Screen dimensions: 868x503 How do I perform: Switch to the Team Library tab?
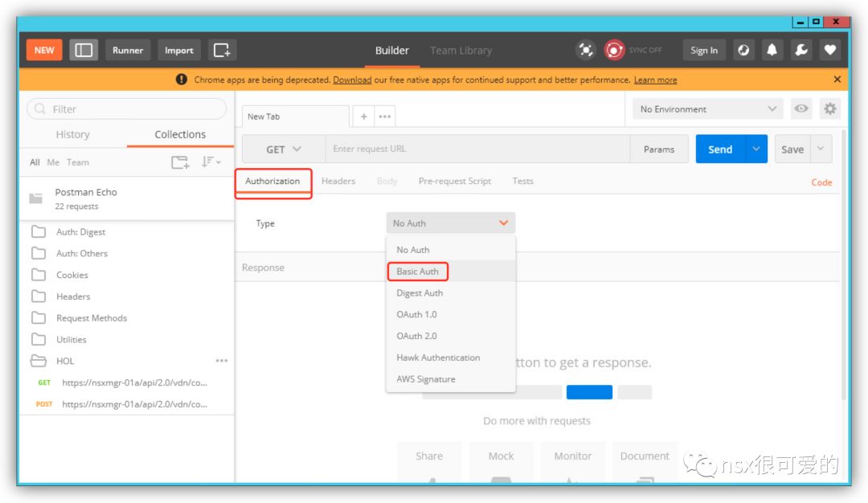click(461, 51)
